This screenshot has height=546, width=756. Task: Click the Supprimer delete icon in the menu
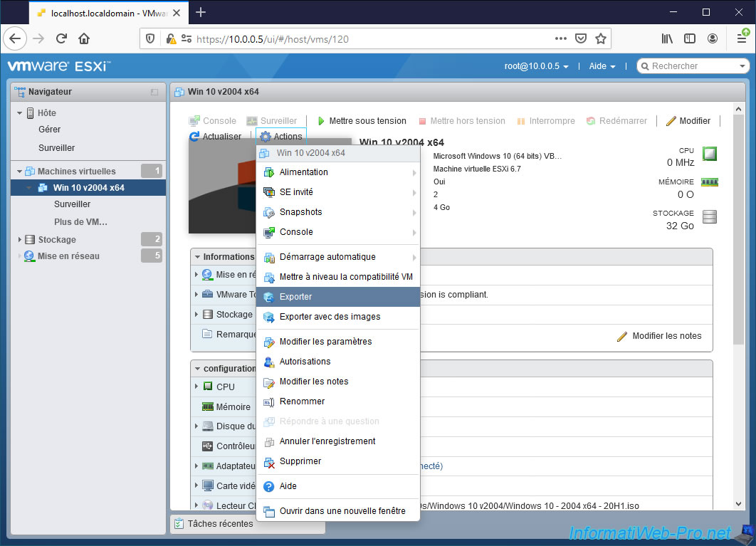[x=269, y=462]
